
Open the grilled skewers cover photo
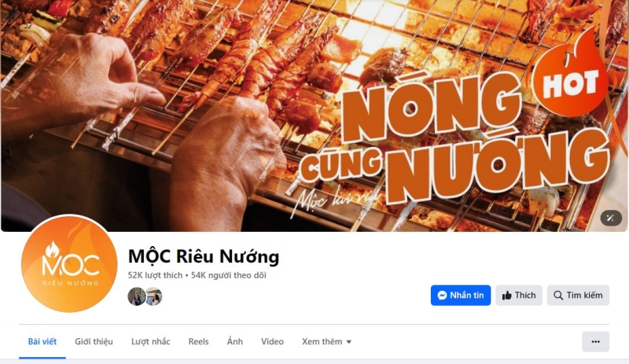coord(314,116)
